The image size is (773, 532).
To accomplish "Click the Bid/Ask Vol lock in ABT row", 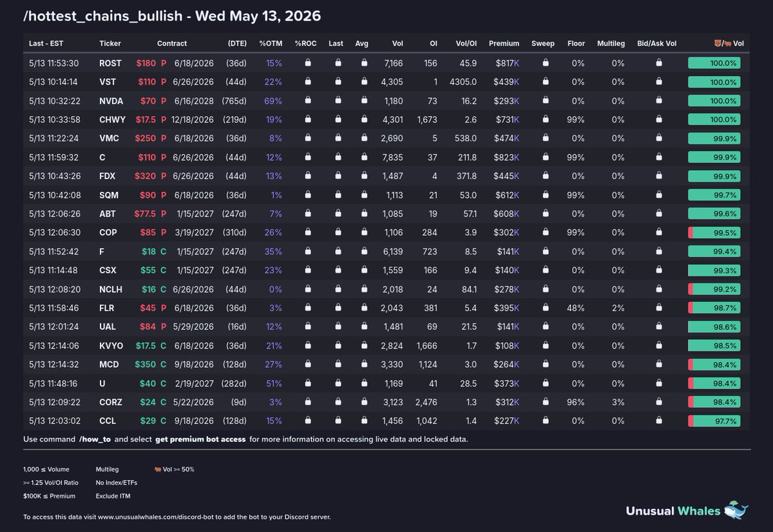I will pyautogui.click(x=659, y=213).
